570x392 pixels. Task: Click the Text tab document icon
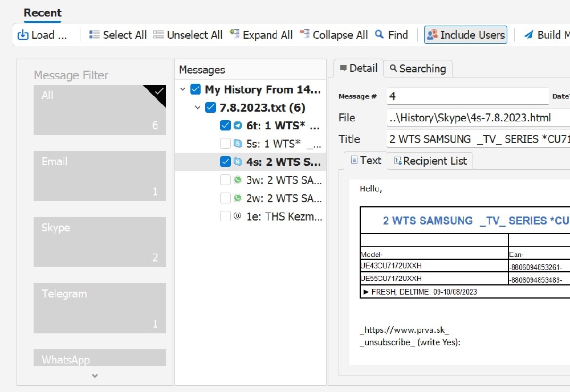(x=354, y=160)
